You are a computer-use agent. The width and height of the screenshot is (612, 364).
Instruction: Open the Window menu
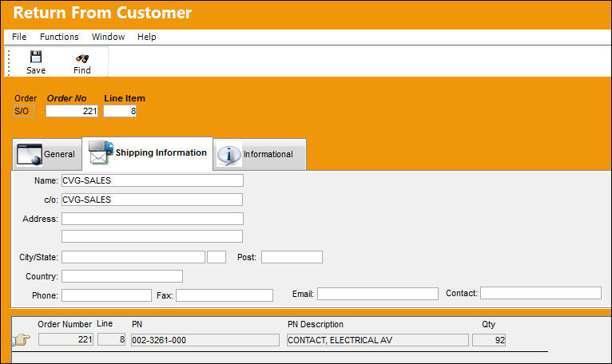pyautogui.click(x=108, y=37)
